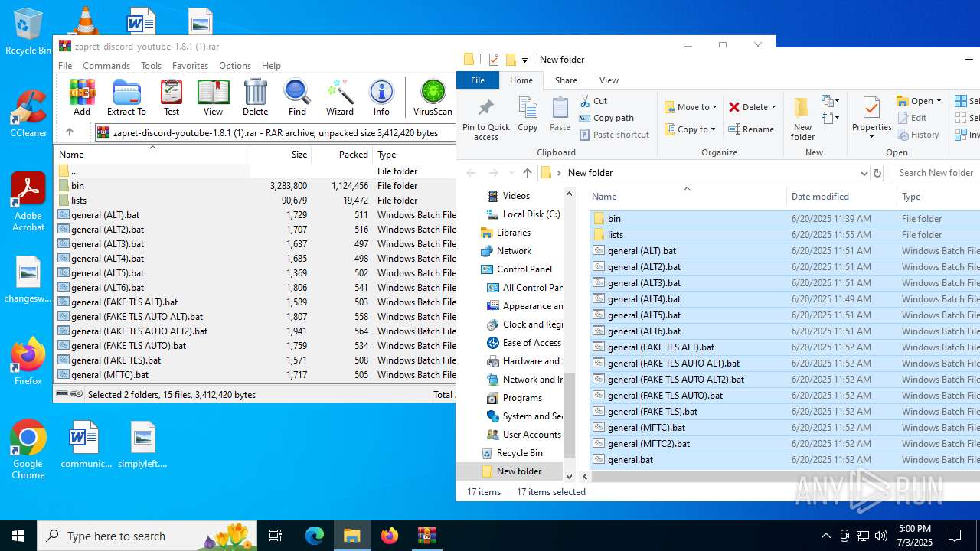Select Google Chrome desktop shortcut

click(28, 450)
